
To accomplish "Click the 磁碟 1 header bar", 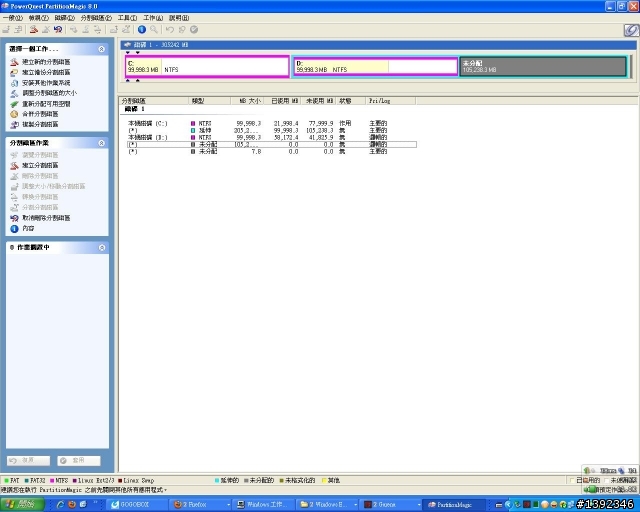I will pos(378,45).
